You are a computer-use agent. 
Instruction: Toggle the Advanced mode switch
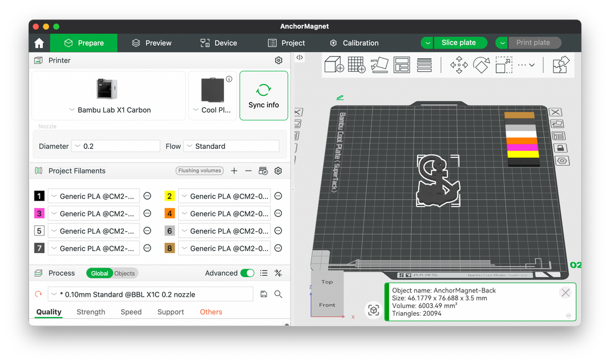(247, 273)
